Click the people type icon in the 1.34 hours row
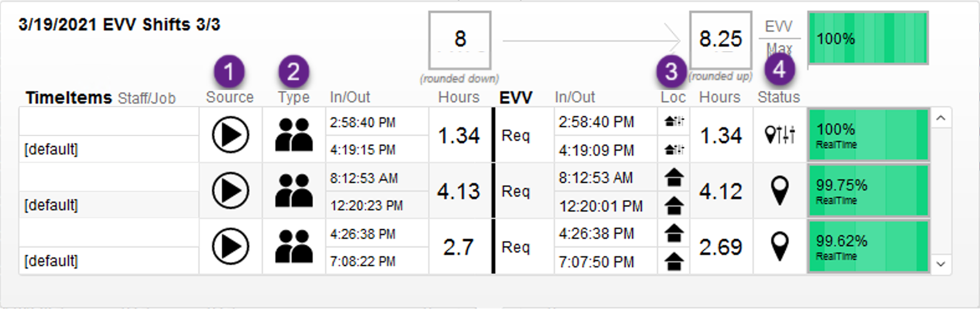 pos(293,135)
